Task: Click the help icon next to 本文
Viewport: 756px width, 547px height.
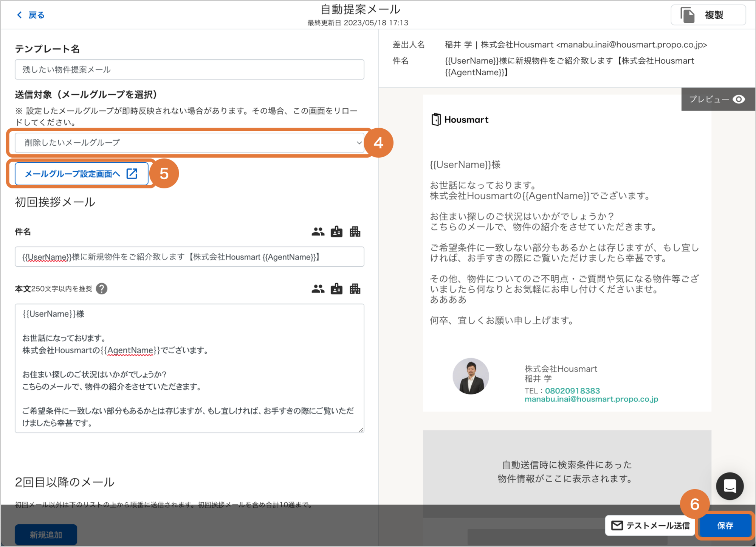Action: 102,289
